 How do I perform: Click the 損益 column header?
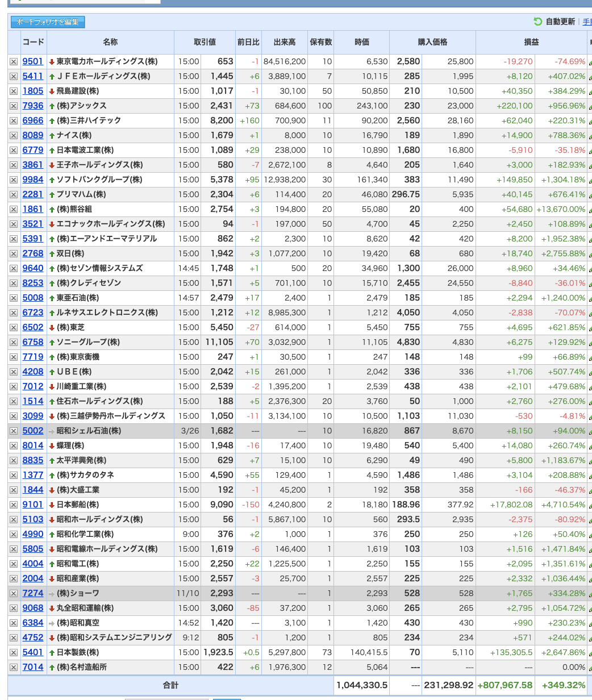coord(531,42)
